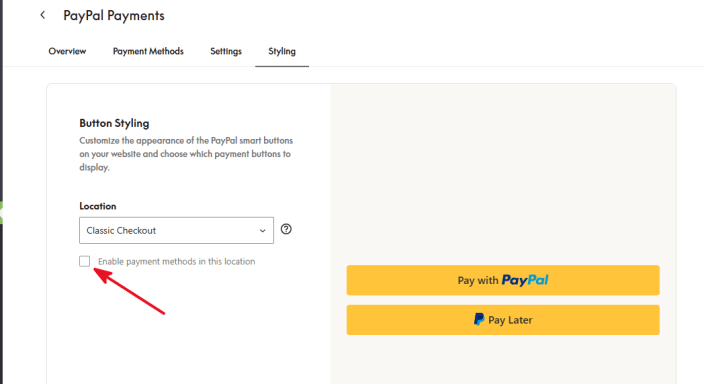Click the PayPal P logo on Pay Later
The height and width of the screenshot is (384, 704).
coord(479,319)
